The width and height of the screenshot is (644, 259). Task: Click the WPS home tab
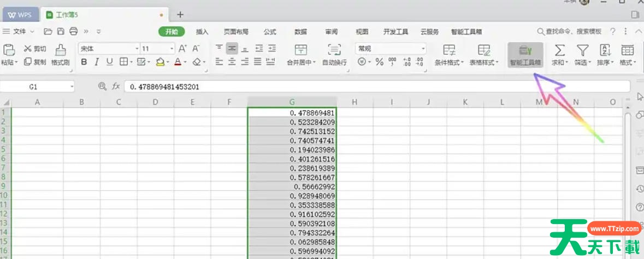[x=20, y=15]
